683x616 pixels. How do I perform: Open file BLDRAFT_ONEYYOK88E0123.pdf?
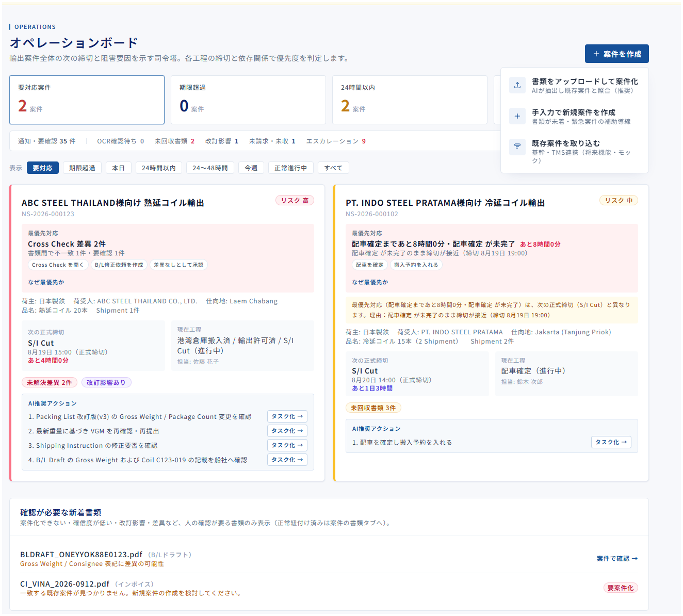tap(81, 555)
